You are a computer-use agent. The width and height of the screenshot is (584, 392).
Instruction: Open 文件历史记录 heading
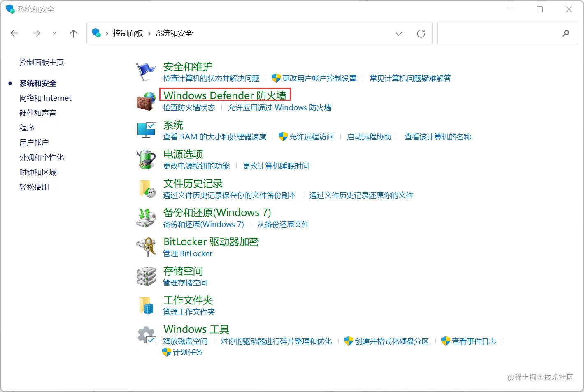click(x=193, y=183)
